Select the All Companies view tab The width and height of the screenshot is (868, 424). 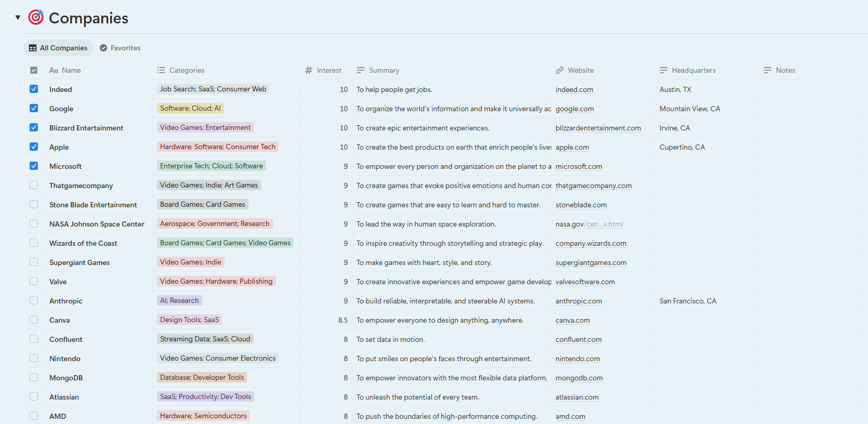[58, 48]
